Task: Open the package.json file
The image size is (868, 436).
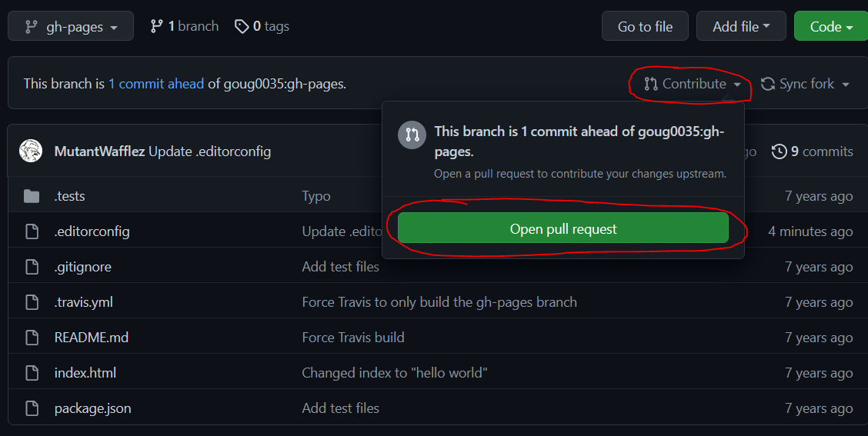Action: click(x=93, y=408)
